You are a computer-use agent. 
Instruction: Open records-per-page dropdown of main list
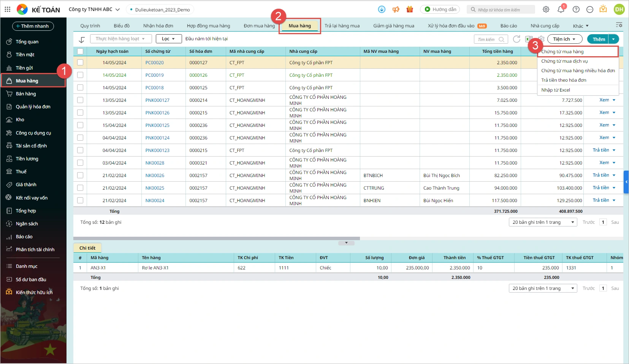coord(543,222)
